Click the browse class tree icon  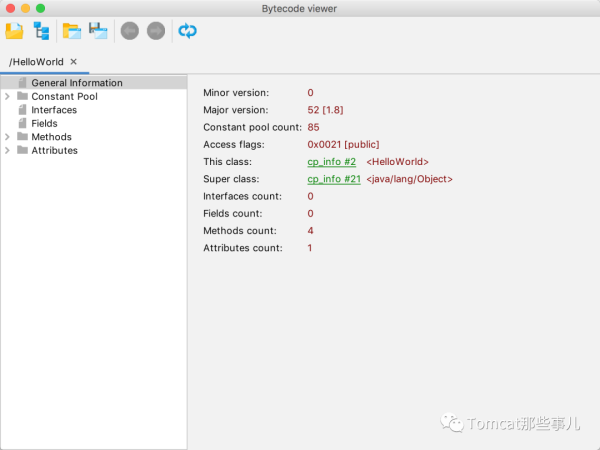point(41,31)
